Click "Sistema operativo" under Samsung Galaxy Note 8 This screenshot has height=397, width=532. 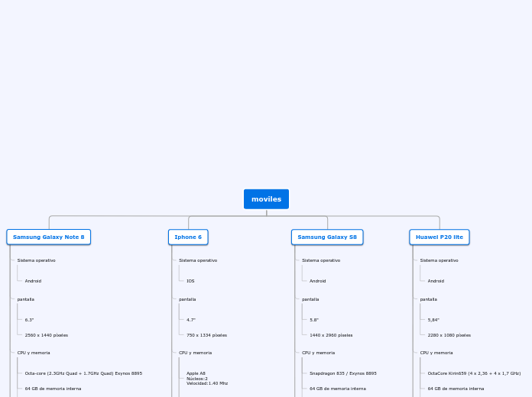pos(36,260)
